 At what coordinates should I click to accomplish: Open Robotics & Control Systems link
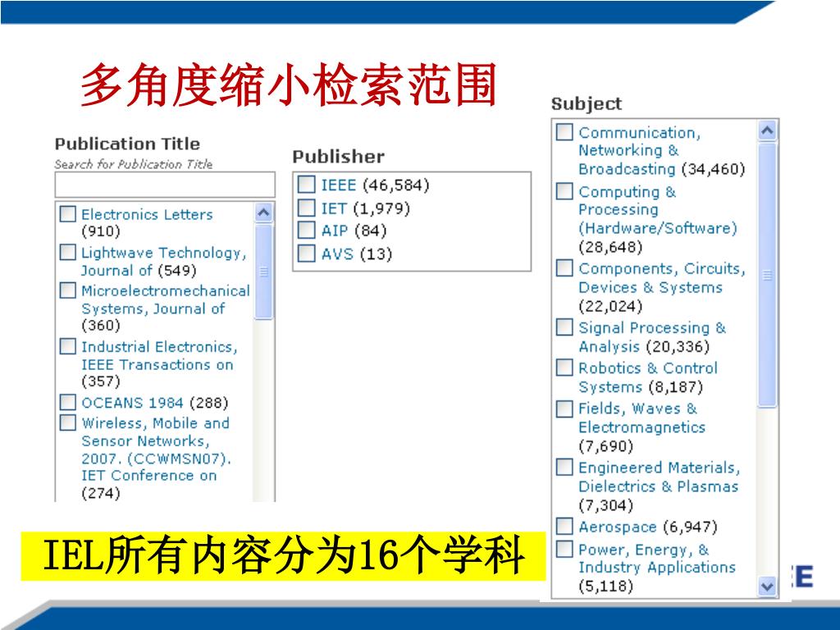tap(648, 377)
